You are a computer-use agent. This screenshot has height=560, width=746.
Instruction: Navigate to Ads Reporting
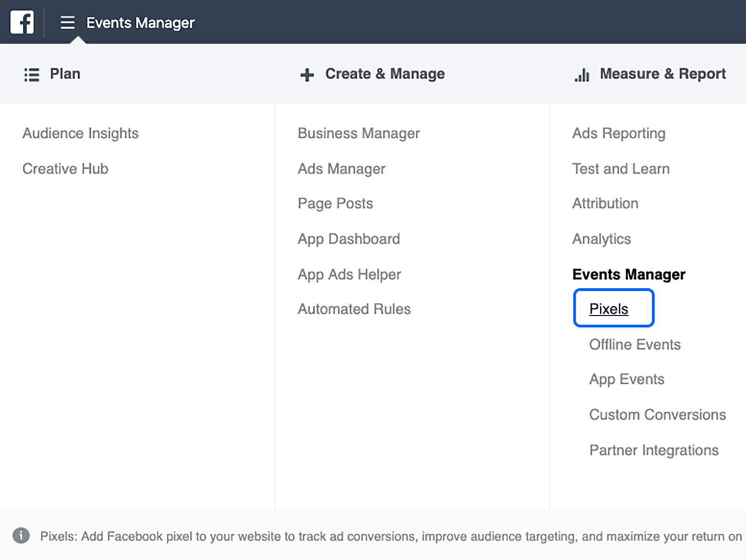619,133
